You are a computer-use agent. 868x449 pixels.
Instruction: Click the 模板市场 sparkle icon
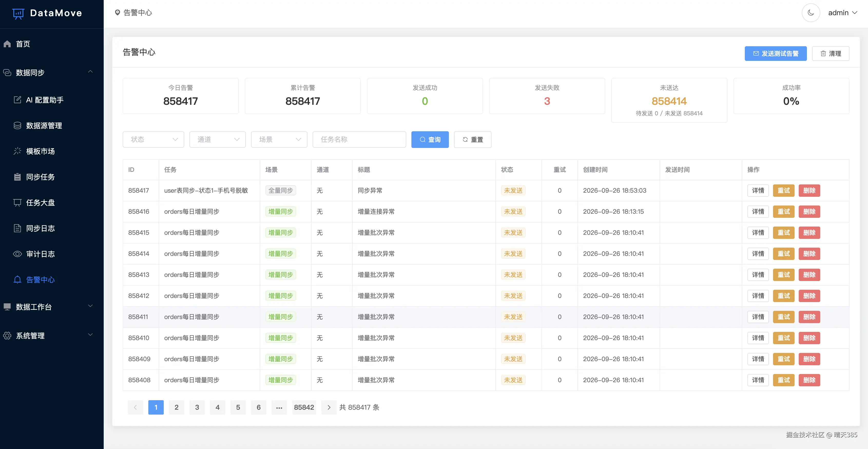pos(17,151)
